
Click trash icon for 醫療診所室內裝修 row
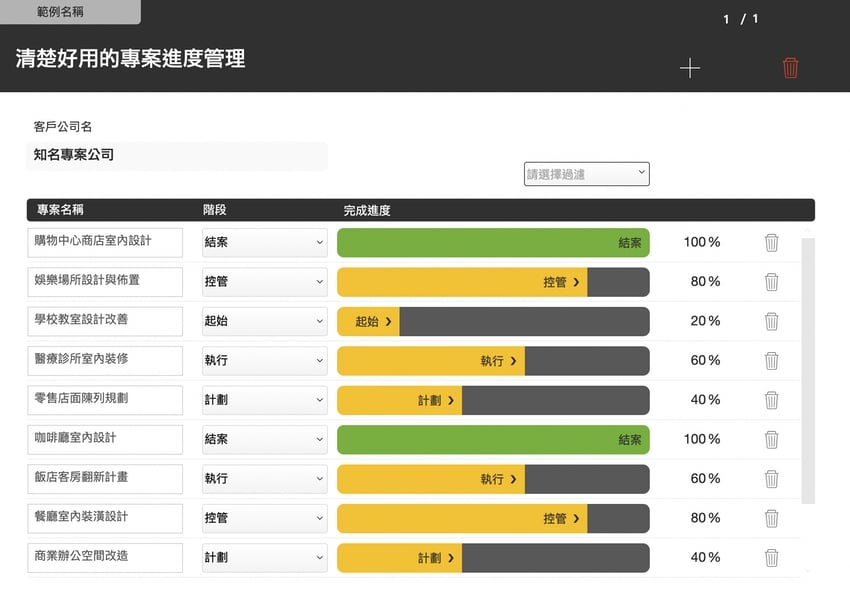tap(771, 361)
